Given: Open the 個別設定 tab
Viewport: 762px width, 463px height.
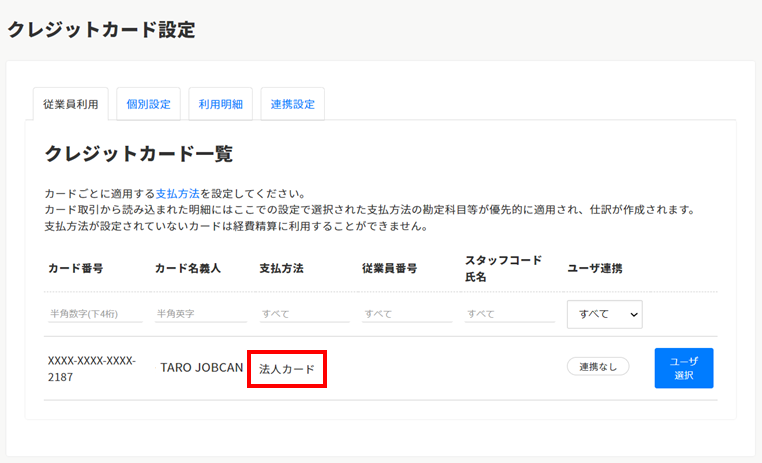Looking at the screenshot, I should point(149,104).
